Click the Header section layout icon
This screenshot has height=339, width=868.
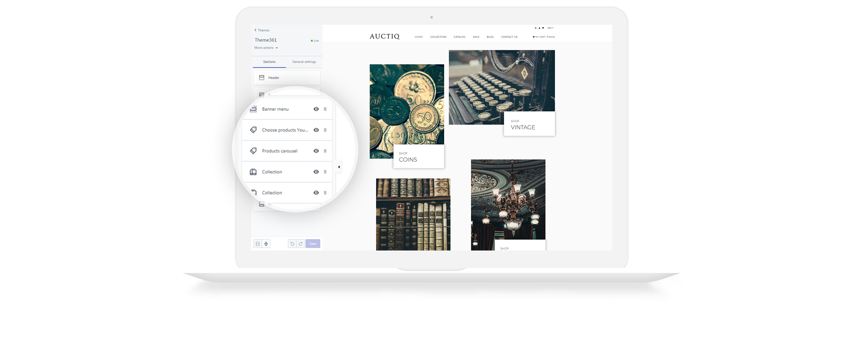262,78
